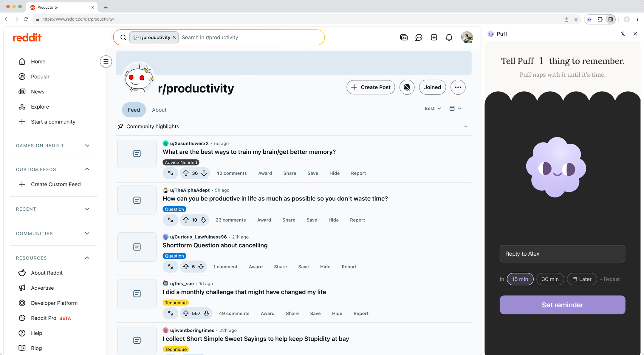Toggle the browser side panel icon
This screenshot has width=644, height=355.
[x=611, y=19]
